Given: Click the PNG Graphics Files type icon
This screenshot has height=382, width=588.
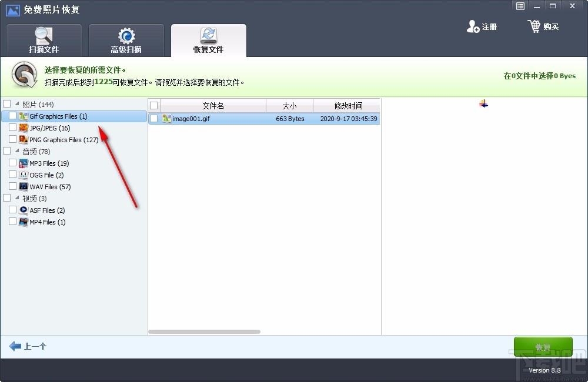Looking at the screenshot, I should pos(24,139).
